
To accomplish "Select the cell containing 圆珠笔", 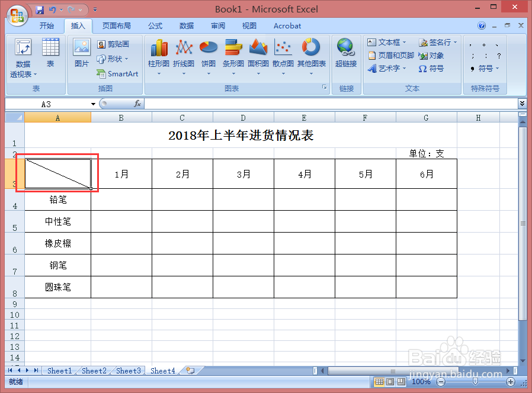I will pyautogui.click(x=57, y=287).
